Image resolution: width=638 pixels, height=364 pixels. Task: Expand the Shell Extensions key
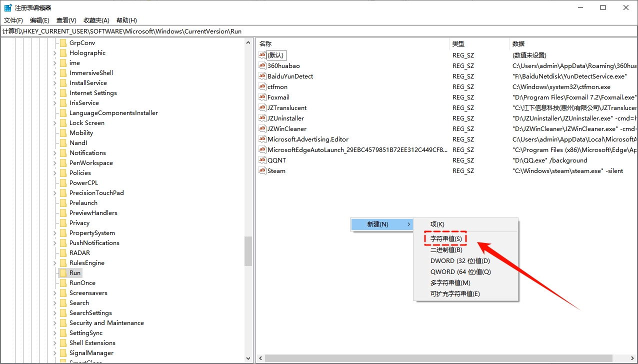point(55,343)
